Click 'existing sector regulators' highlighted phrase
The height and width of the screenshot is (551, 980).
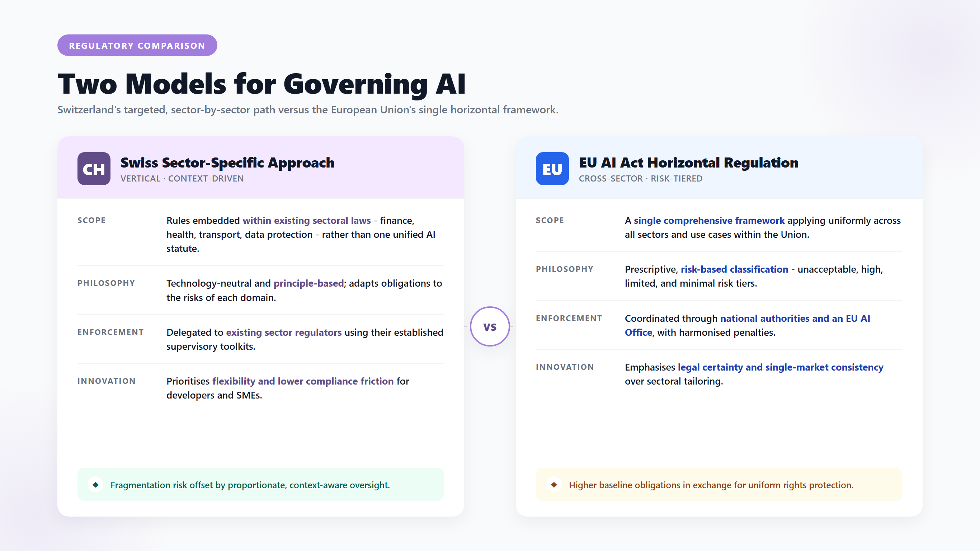pos(284,333)
